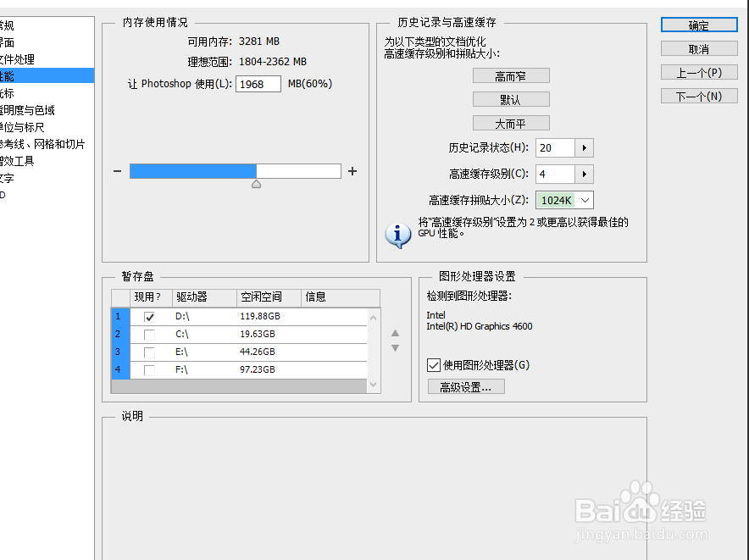Select scratch disk row 3 number cell
The image size is (749, 560).
click(121, 352)
